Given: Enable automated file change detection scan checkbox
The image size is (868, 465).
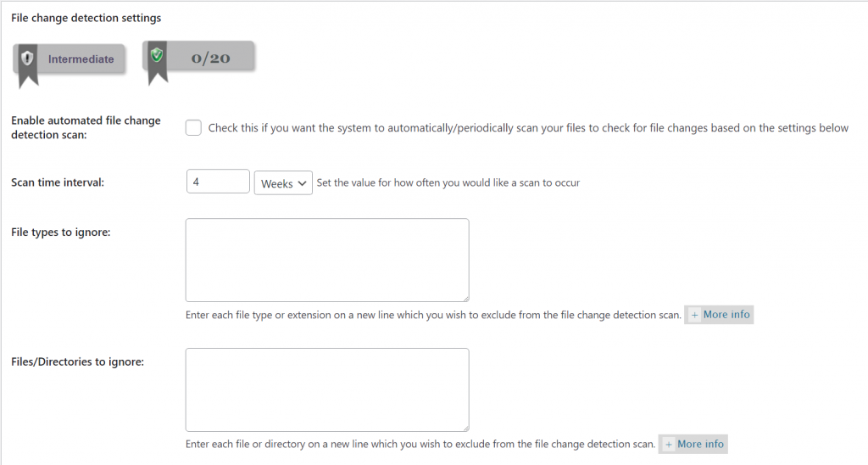Looking at the screenshot, I should tap(194, 128).
